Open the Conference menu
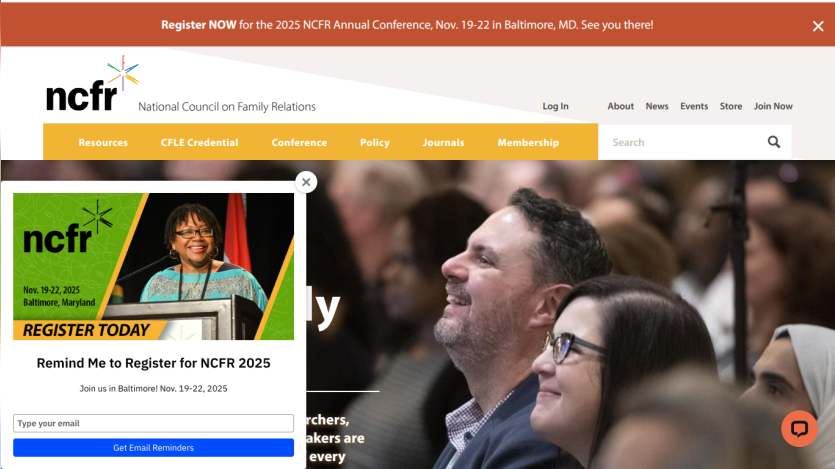Viewport: 835px width, 469px height. [299, 143]
